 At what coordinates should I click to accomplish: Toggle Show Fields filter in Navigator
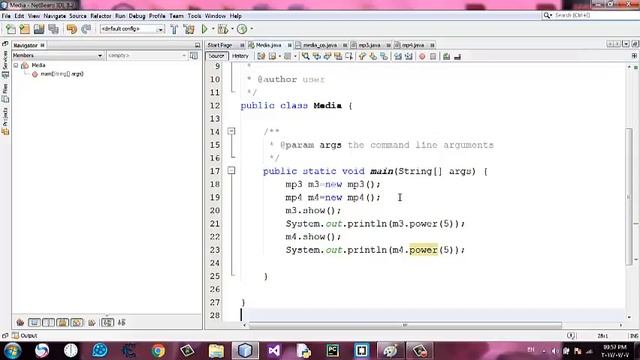(x=34, y=323)
